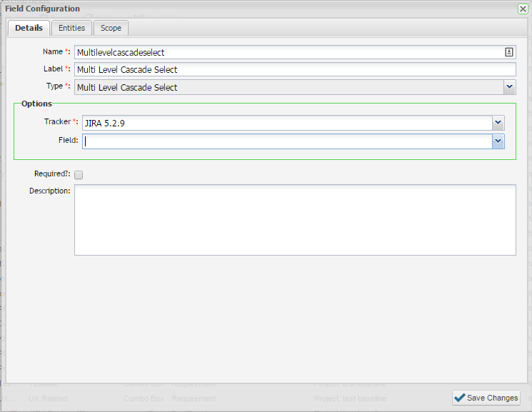The width and height of the screenshot is (532, 412).
Task: Click the Options group heading
Action: pyautogui.click(x=36, y=104)
